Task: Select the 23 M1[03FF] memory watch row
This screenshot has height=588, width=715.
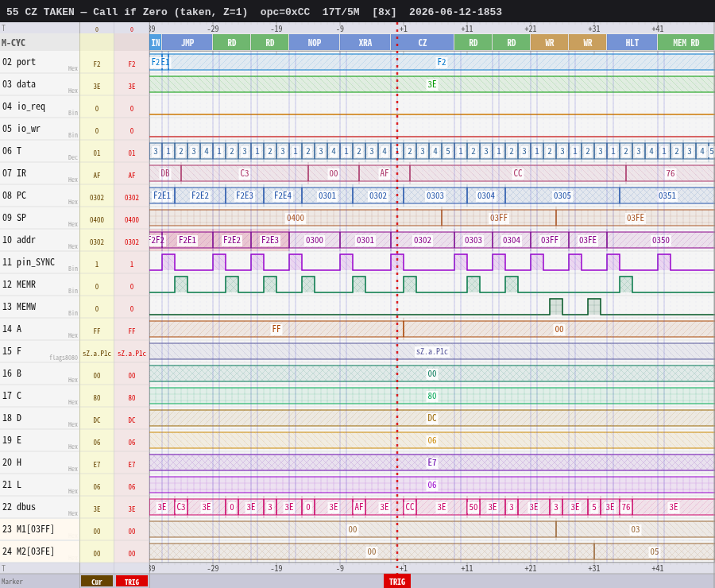Action: (x=357, y=529)
